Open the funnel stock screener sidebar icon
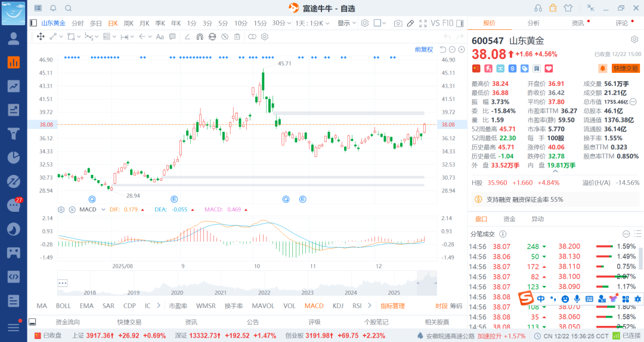The width and height of the screenshot is (644, 342). tap(14, 134)
